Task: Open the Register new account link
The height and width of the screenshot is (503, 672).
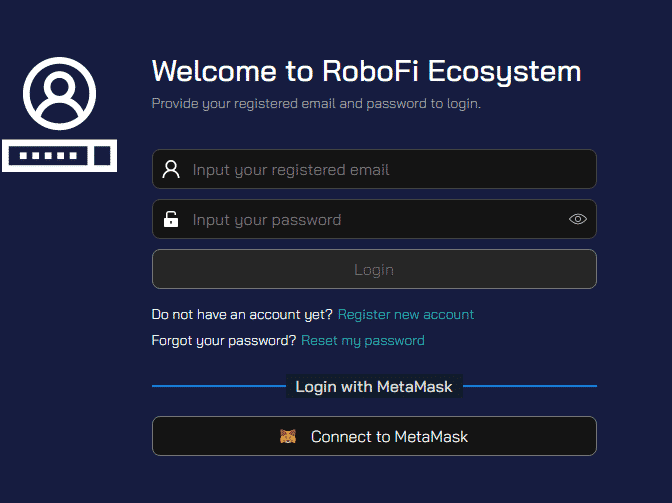Action: pos(406,314)
